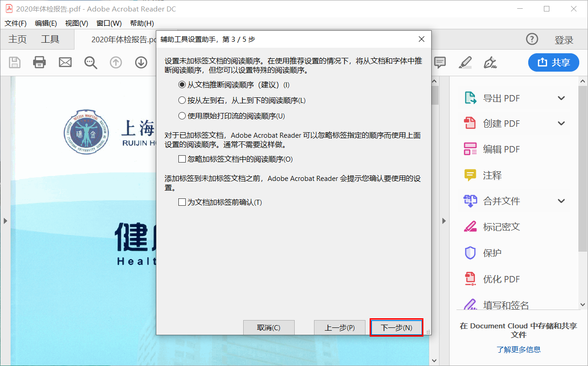Switch to the 工具 tab
This screenshot has height=366, width=588.
(50, 39)
